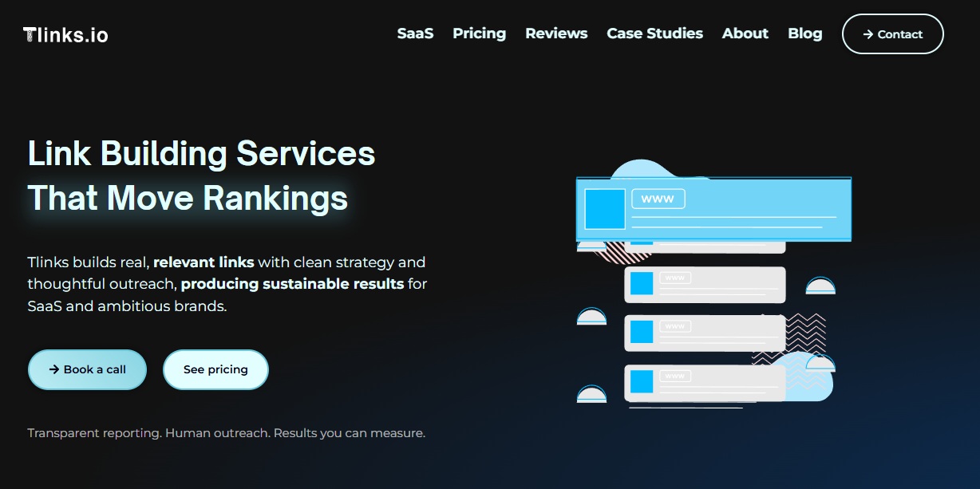Click the dome icon right of the second card

pyautogui.click(x=819, y=285)
